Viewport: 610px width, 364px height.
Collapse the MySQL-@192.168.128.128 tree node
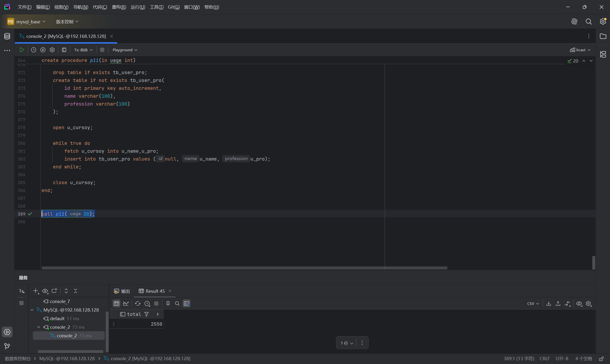pyautogui.click(x=32, y=310)
